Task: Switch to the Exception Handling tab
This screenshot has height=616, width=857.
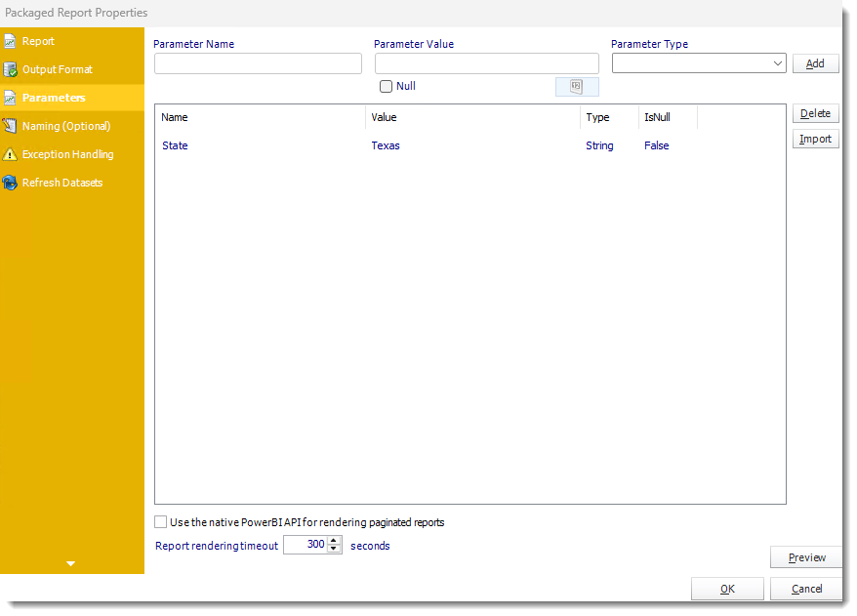Action: tap(67, 154)
